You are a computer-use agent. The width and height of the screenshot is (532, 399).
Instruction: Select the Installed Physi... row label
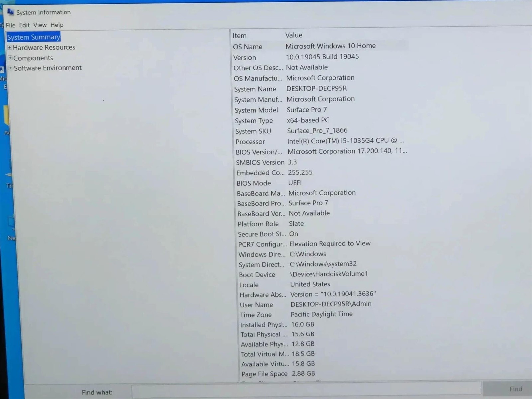click(264, 325)
